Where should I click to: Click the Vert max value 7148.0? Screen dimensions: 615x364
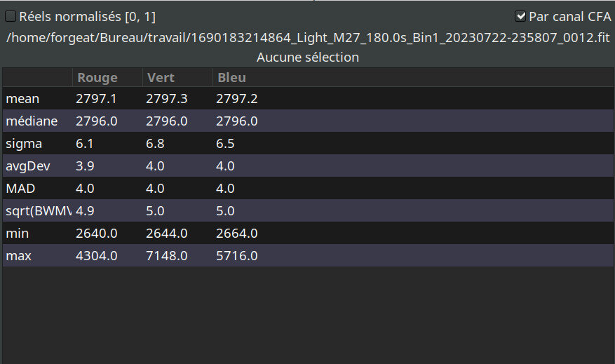[x=166, y=256]
